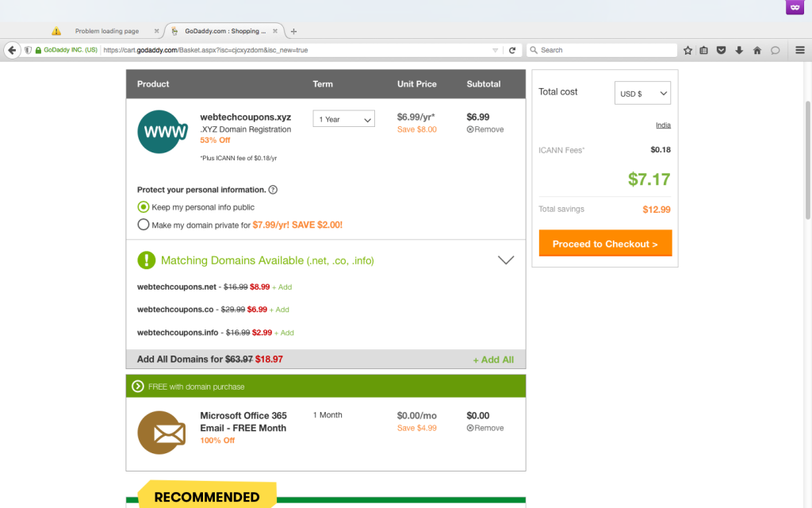Open the USD $ currency dropdown

(x=642, y=94)
